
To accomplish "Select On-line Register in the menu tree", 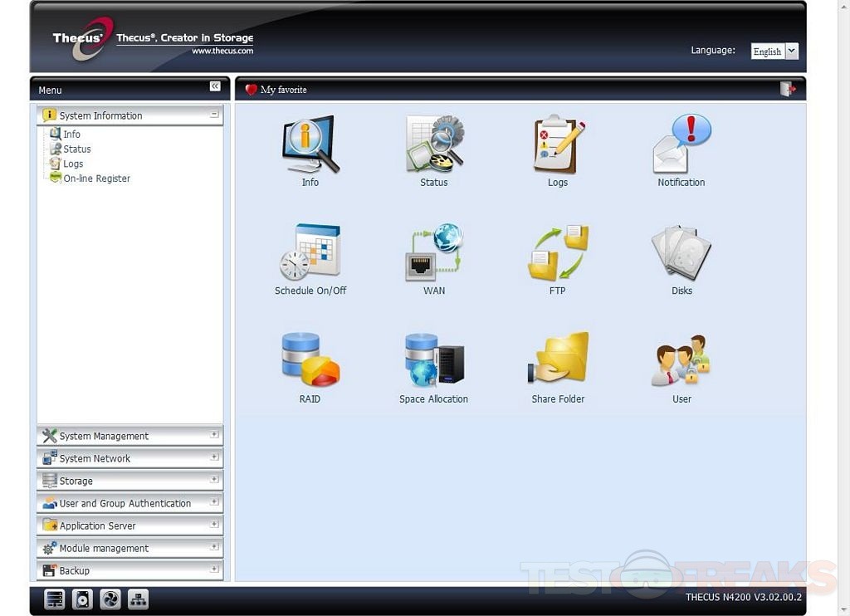I will click(96, 178).
